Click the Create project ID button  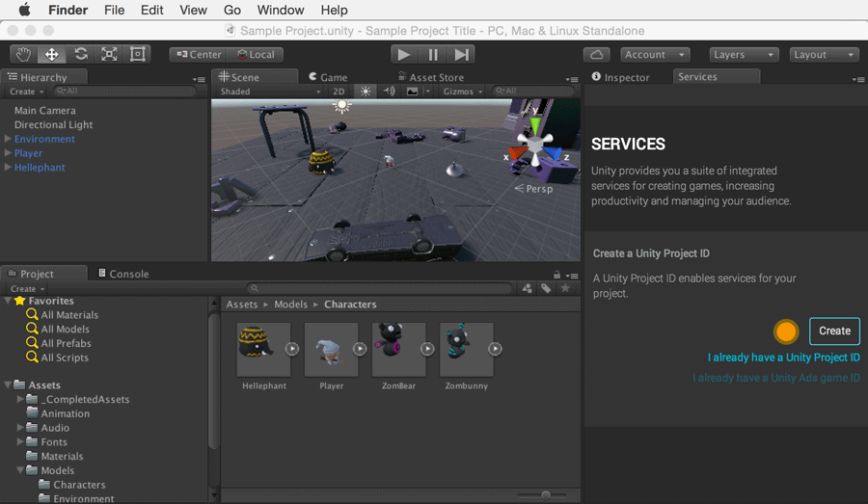click(x=834, y=331)
